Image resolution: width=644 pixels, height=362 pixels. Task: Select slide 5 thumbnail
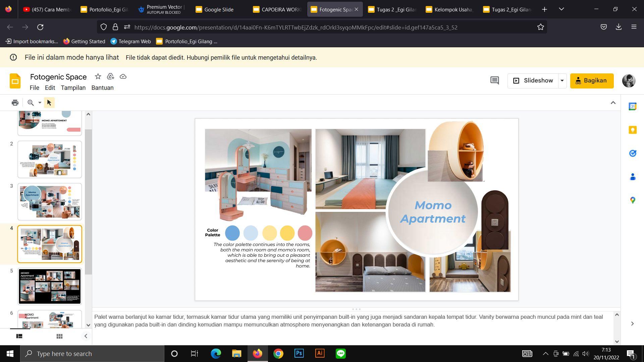click(50, 286)
